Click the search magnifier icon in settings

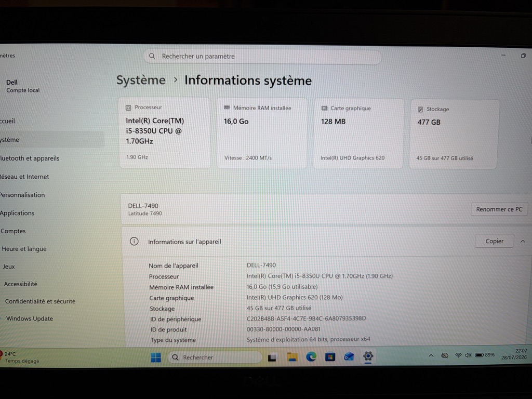coord(152,56)
